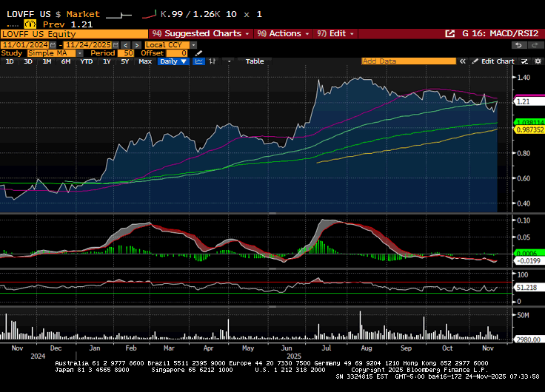Click the redo arrow button
The height and width of the screenshot is (392, 545).
click(535, 45)
